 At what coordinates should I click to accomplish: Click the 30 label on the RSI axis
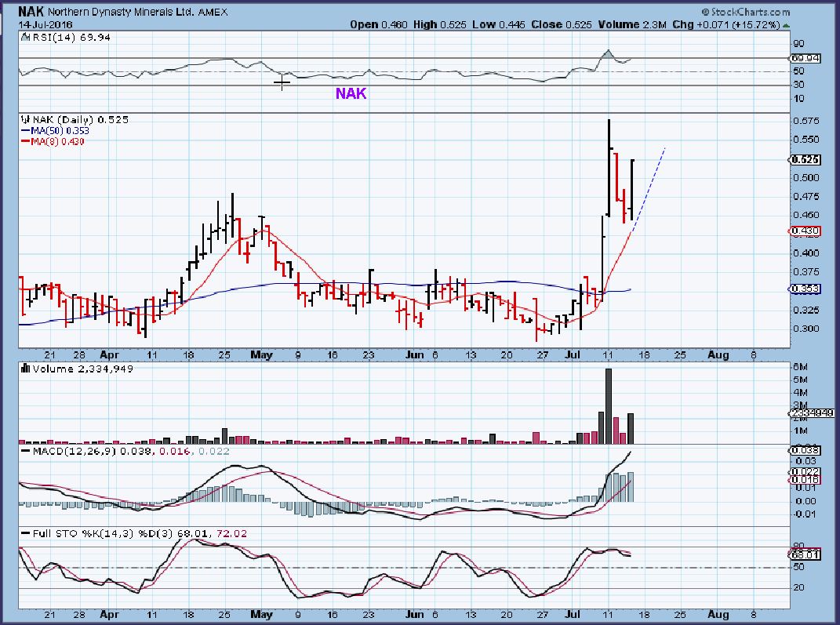click(798, 85)
